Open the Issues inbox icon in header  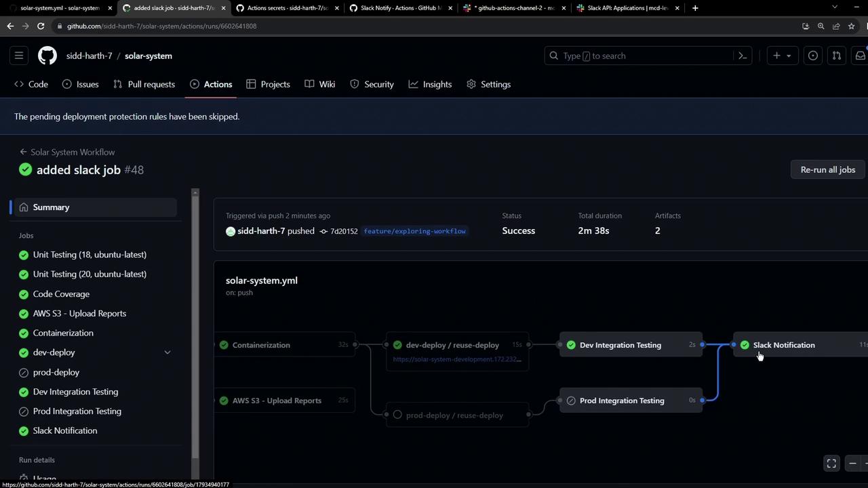[812, 56]
